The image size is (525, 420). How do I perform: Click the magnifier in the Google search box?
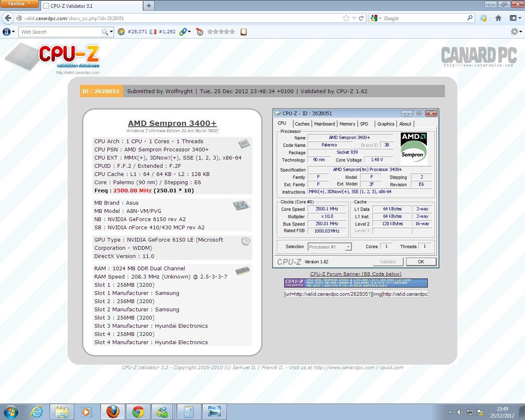click(470, 18)
